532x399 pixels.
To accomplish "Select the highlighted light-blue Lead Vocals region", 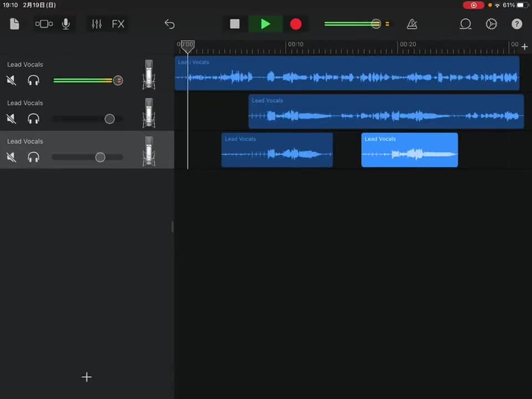I will 410,150.
